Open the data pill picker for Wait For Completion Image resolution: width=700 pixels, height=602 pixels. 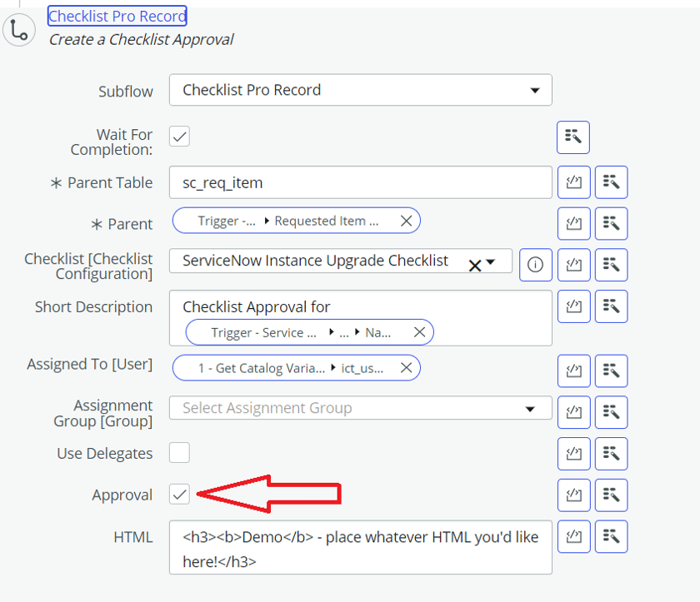[x=573, y=137]
